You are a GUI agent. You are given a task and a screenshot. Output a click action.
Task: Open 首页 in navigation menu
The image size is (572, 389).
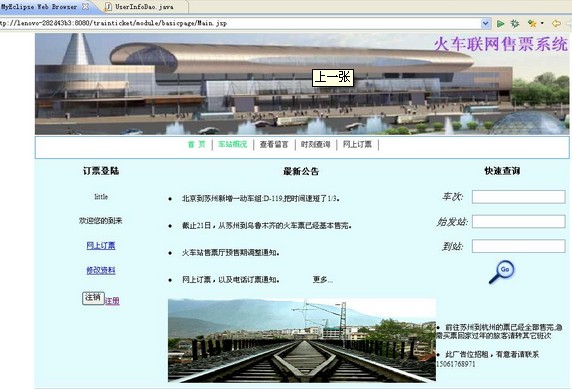tap(197, 145)
